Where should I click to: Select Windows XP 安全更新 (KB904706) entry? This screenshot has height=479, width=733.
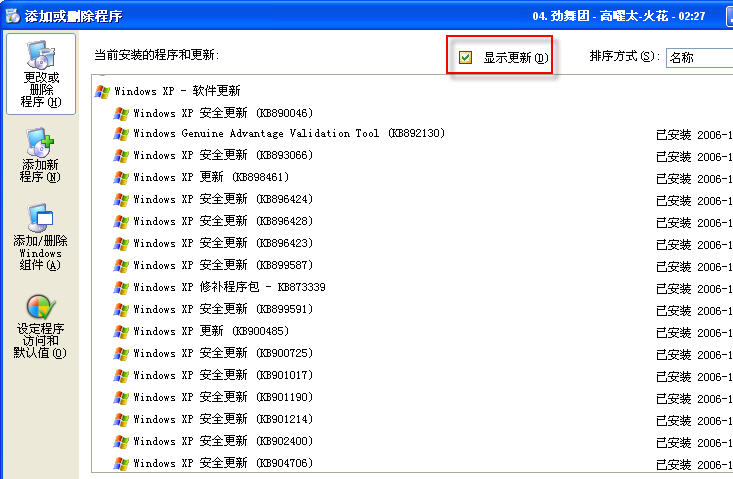click(x=223, y=463)
